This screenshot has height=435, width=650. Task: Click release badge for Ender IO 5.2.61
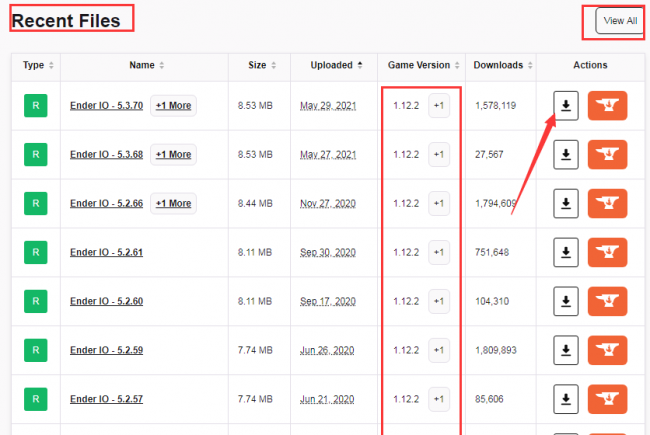pyautogui.click(x=36, y=253)
